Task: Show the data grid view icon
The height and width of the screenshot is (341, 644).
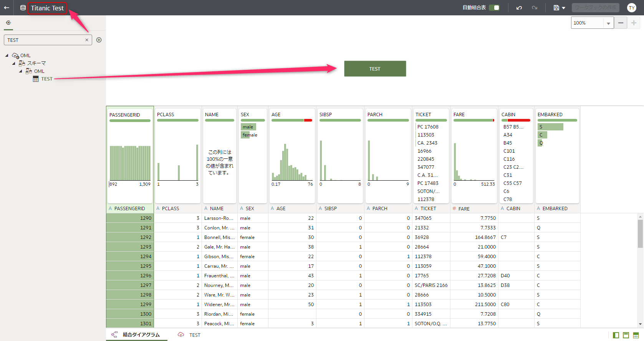Action: [636, 335]
